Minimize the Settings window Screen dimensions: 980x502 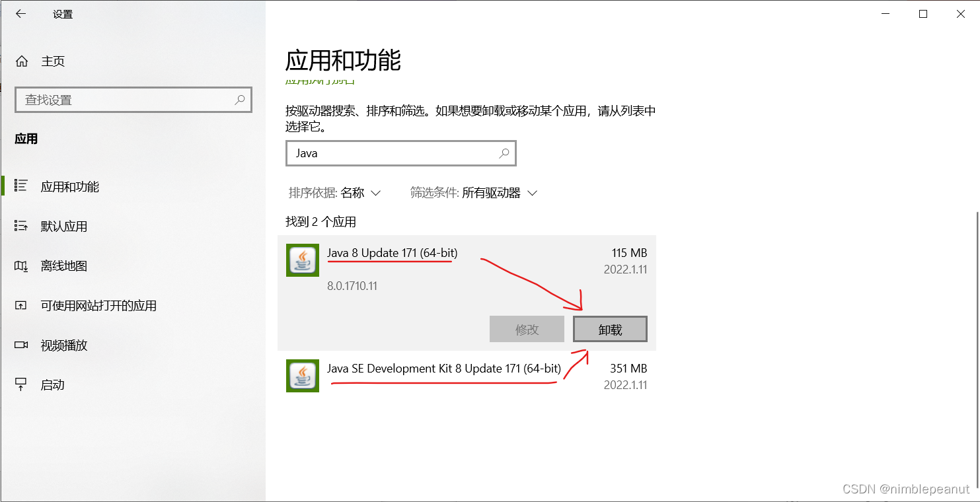point(886,14)
